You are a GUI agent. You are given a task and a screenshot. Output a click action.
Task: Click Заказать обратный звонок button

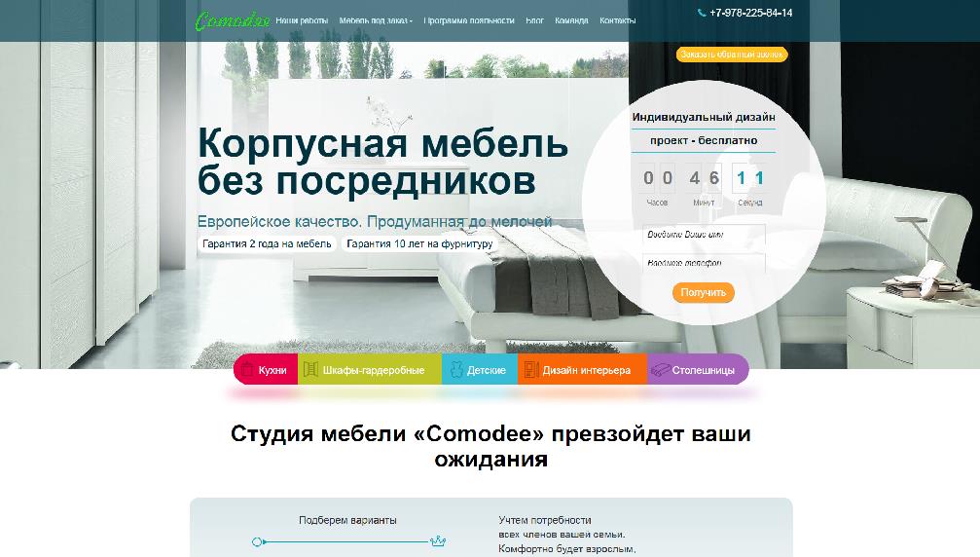pos(732,55)
